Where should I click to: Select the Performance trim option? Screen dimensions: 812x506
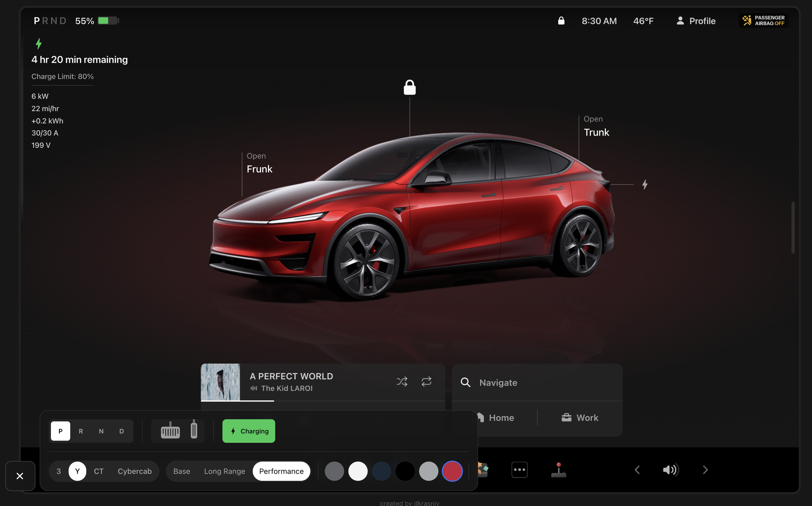(281, 471)
